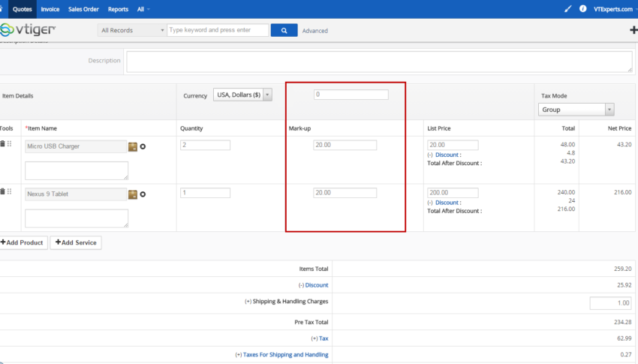Edit Shipping & Handling Charges field 1.00
638x364 pixels.
point(610,303)
